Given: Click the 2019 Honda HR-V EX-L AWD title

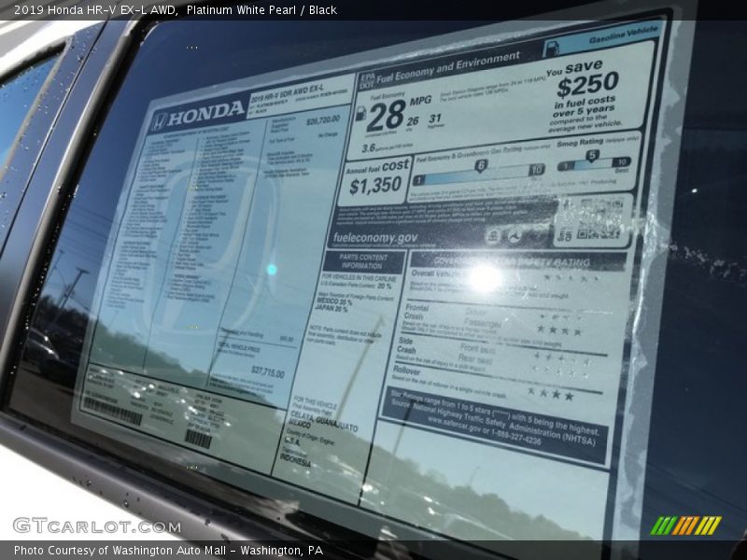Looking at the screenshot, I should click(x=92, y=9).
